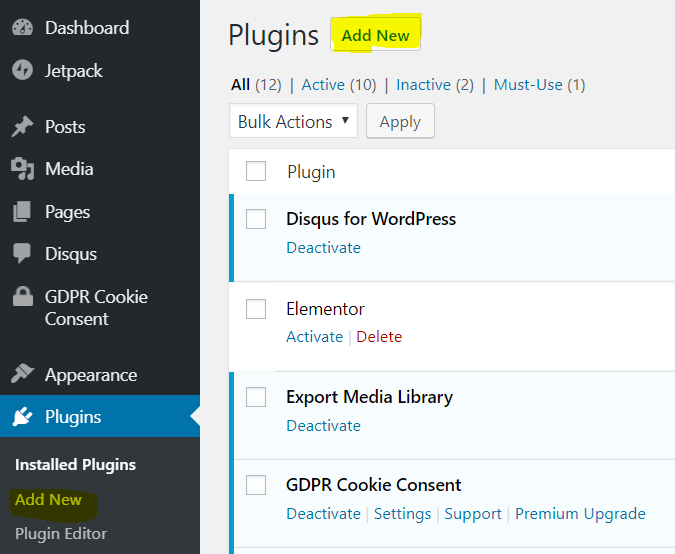Tick the select-all checkbox in Plugin header

click(x=256, y=171)
